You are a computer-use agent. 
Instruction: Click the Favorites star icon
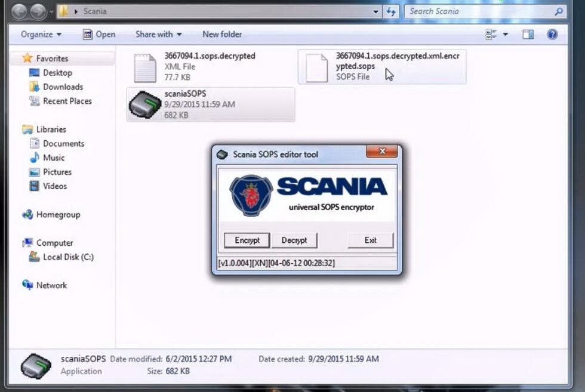pyautogui.click(x=27, y=58)
